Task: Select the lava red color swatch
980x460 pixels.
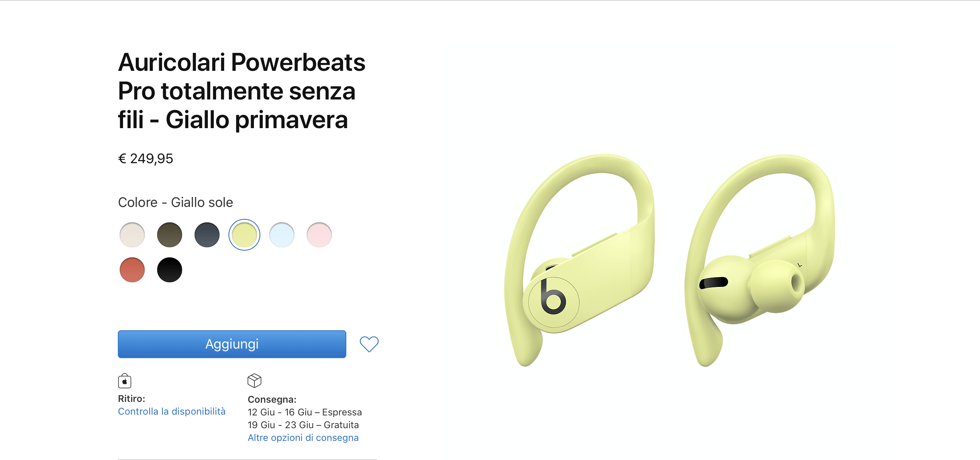Action: pos(132,270)
